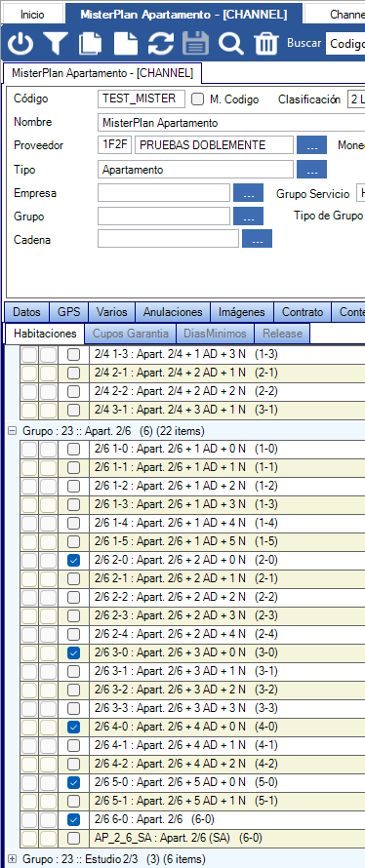Select the Habitaciones sub-tab
The width and height of the screenshot is (365, 868).
tap(45, 334)
